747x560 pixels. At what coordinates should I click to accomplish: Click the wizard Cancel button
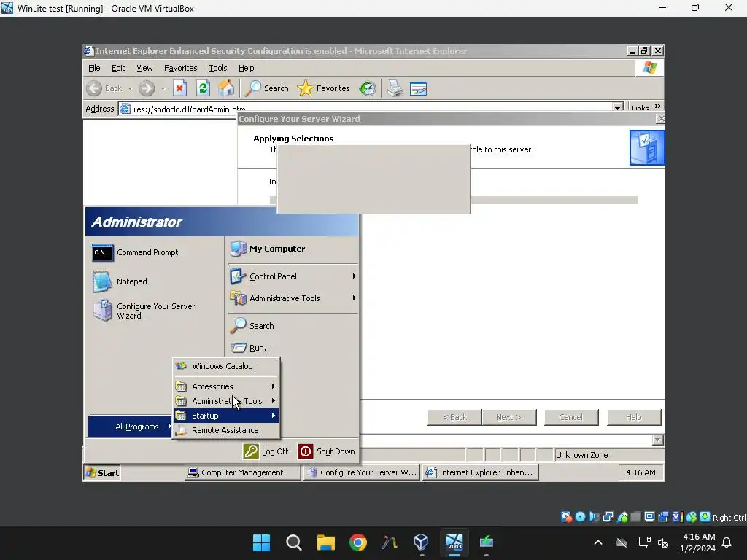point(571,417)
